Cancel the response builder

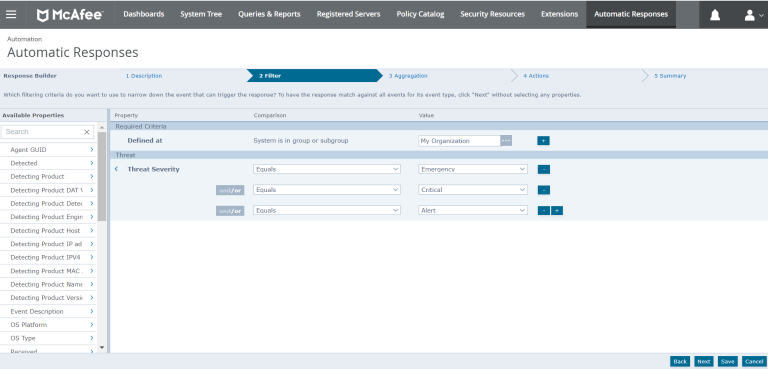pyautogui.click(x=754, y=362)
